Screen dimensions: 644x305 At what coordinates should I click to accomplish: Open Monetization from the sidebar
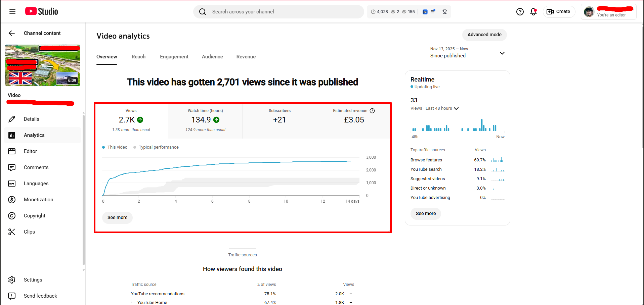pyautogui.click(x=38, y=200)
